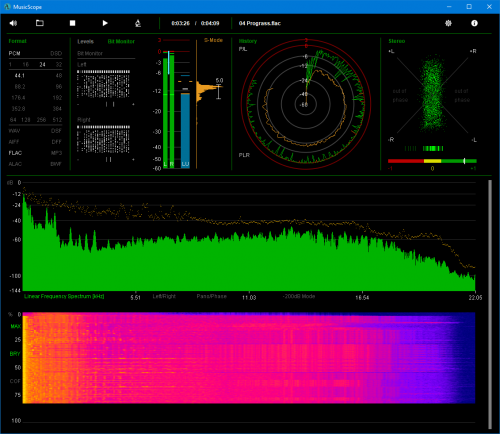Toggle Left/Right spectrum display
Screen dimensions: 500x434
tap(164, 296)
